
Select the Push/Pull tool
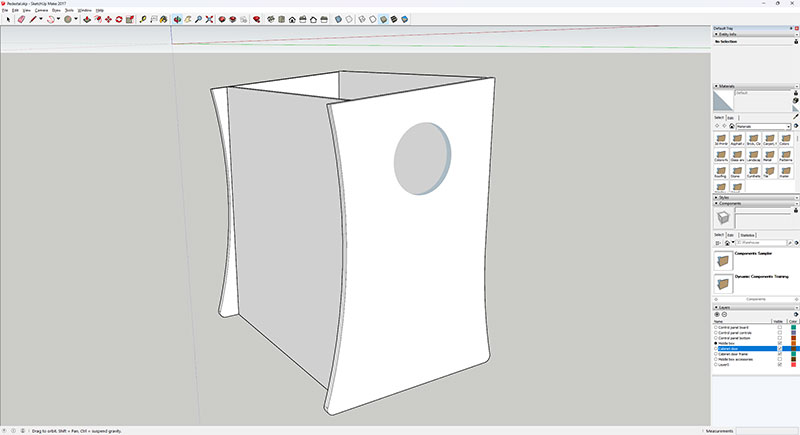coord(87,19)
